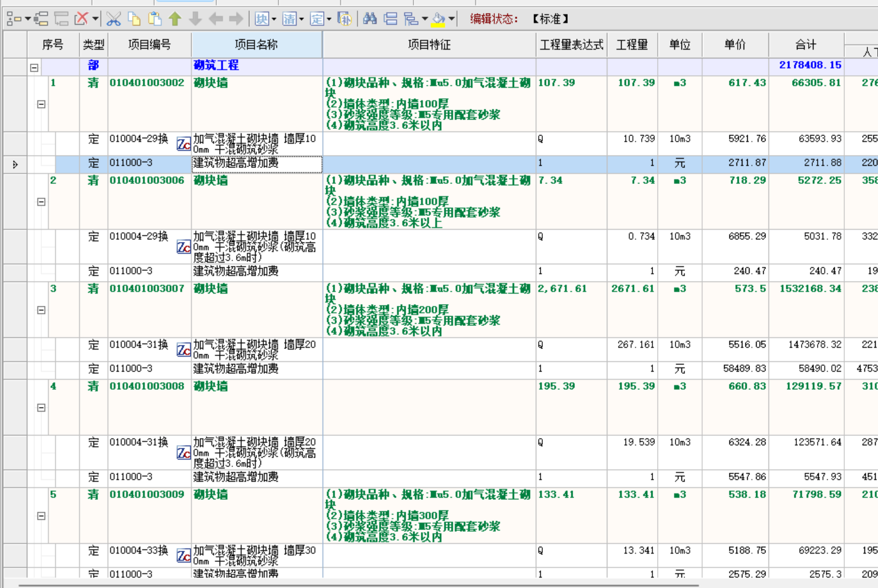Screen dimensions: 878x588
Task: Click the total value 2178408.15
Action: 810,65
